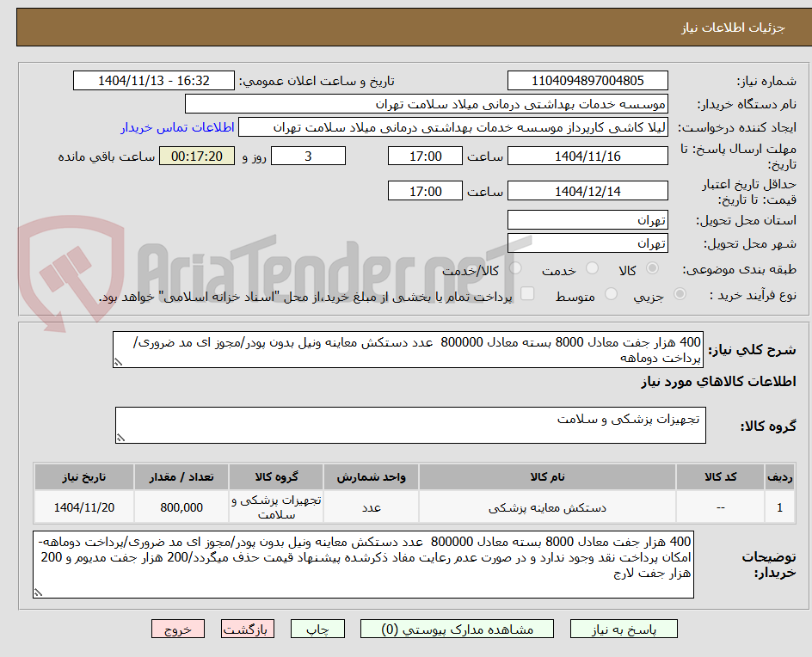Screen dimensions: 812x657
Task: Click the تاریخ نیاز column header
Action: [84, 476]
